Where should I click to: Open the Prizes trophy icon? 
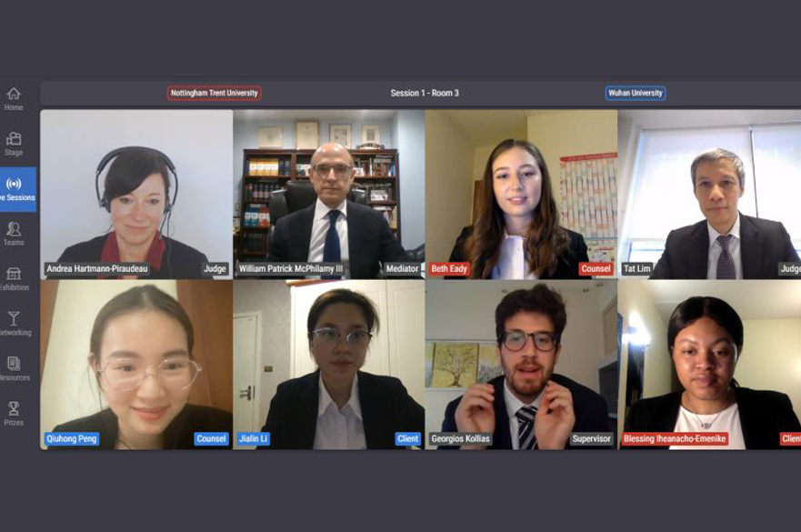click(14, 408)
